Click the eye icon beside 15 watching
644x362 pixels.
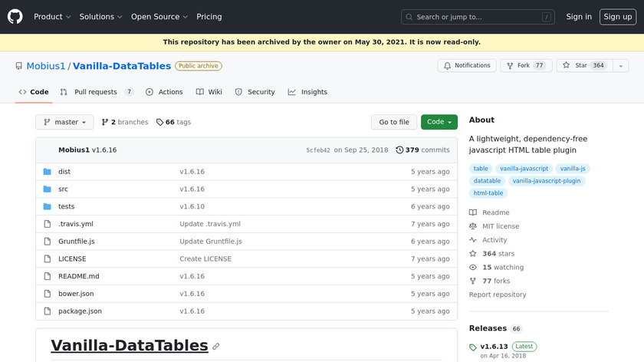(x=473, y=267)
